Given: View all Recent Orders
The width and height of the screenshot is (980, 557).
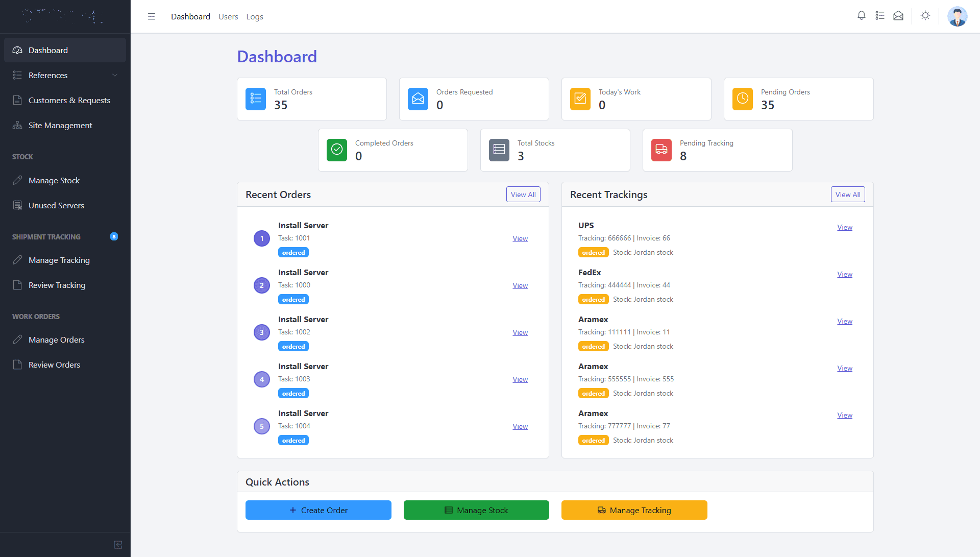Looking at the screenshot, I should pyautogui.click(x=523, y=195).
